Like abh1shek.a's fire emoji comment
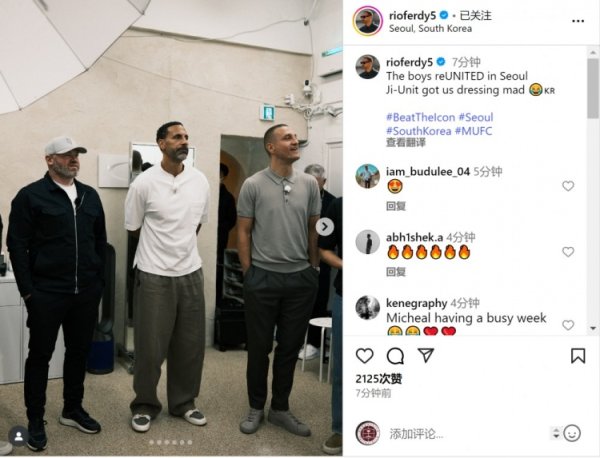600x458 pixels. click(568, 252)
